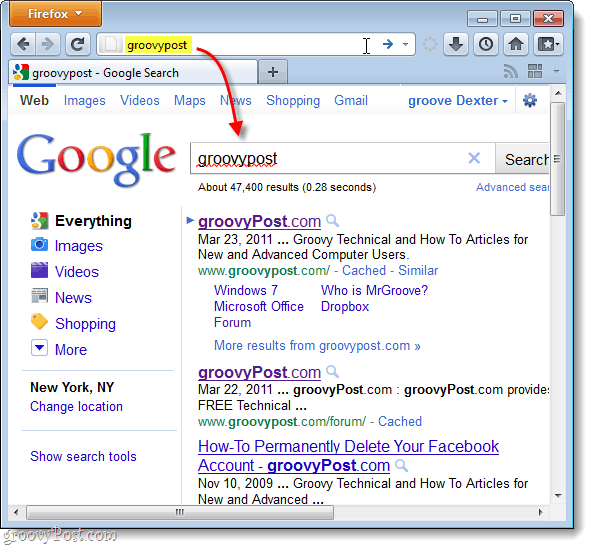The height and width of the screenshot is (549, 594).
Task: Open Shopping in Google top bar
Action: point(293,100)
